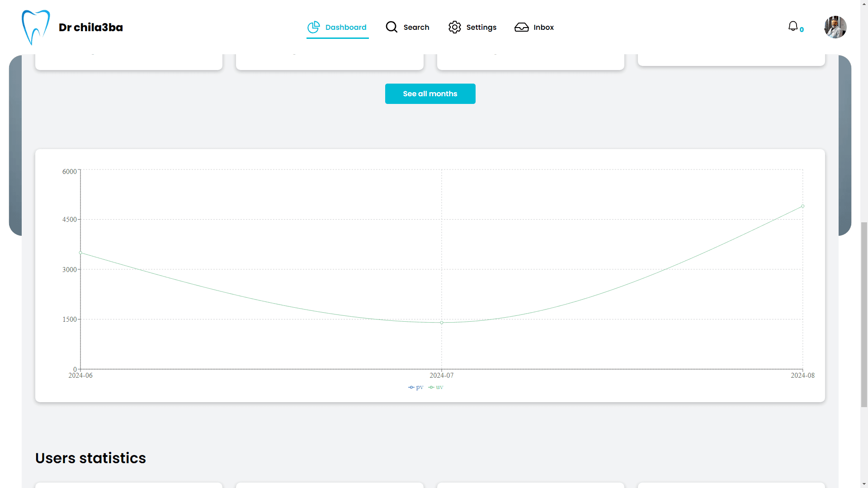Select the Dashboard tab label
The image size is (868, 488).
[x=346, y=27]
